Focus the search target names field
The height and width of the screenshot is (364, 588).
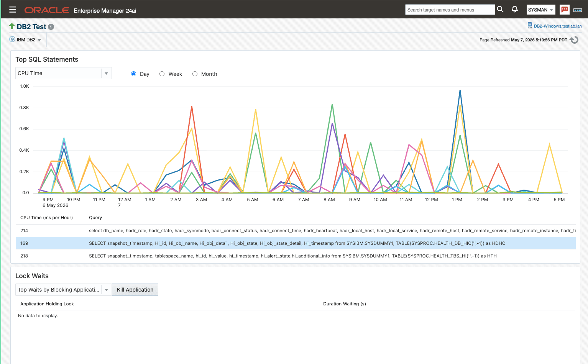click(450, 10)
